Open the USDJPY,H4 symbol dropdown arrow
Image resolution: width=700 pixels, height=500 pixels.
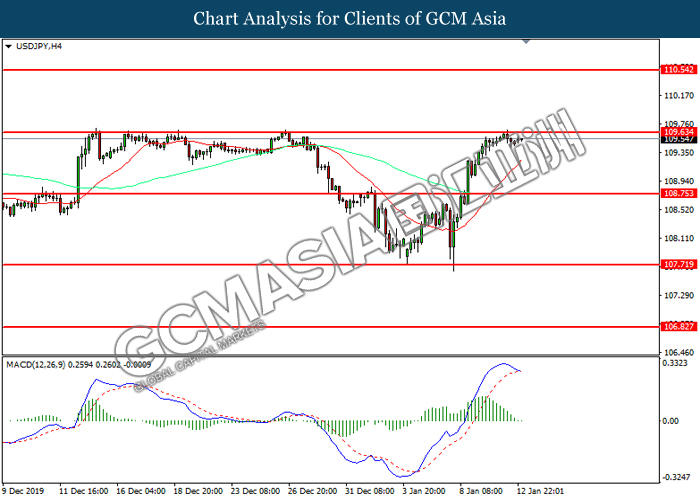pyautogui.click(x=8, y=46)
